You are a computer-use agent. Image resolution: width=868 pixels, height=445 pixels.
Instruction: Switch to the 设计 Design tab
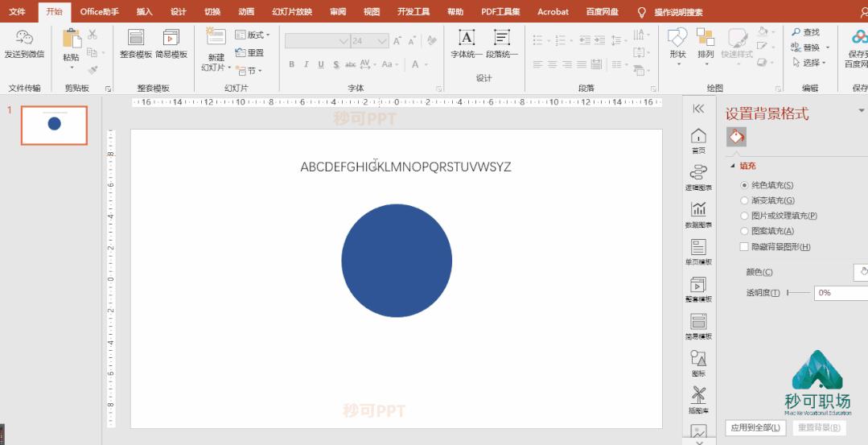[x=179, y=11]
